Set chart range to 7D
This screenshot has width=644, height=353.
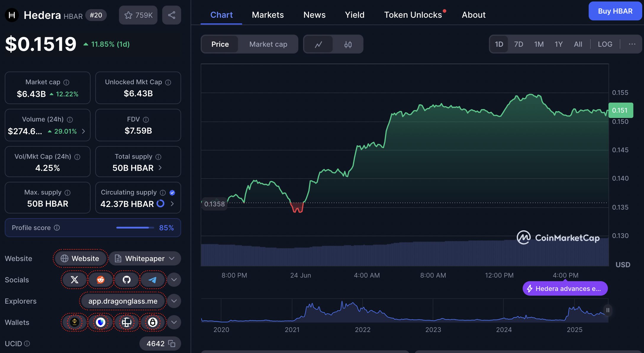coord(519,44)
